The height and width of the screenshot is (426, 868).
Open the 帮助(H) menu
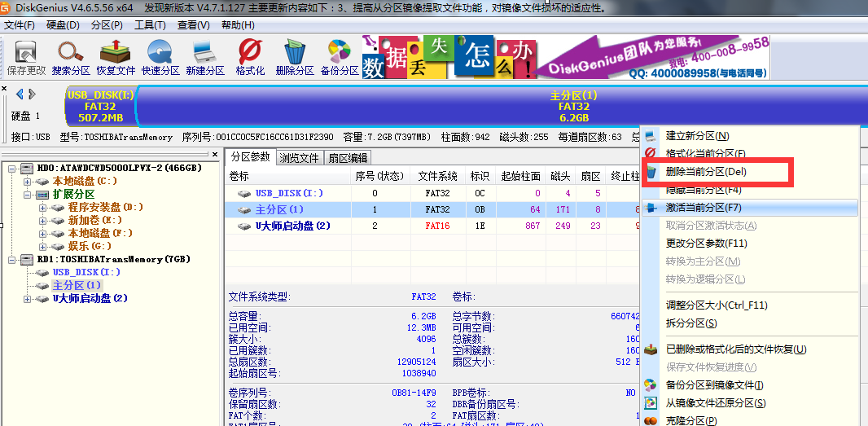tap(238, 25)
